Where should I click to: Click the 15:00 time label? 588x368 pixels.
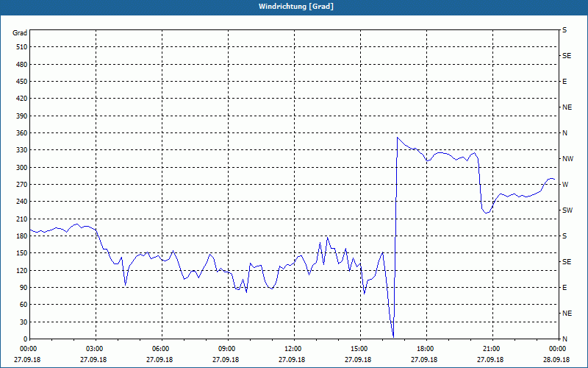(x=359, y=349)
